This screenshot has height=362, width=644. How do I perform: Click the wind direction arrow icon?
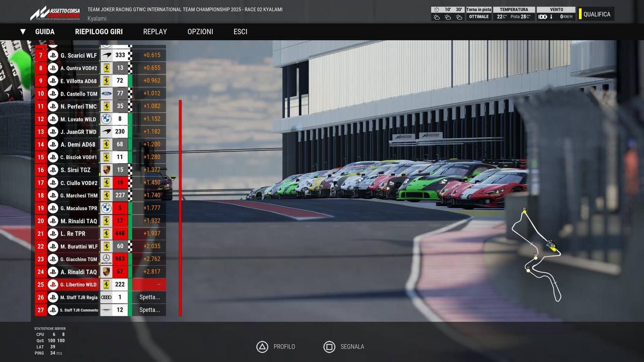[x=551, y=17]
